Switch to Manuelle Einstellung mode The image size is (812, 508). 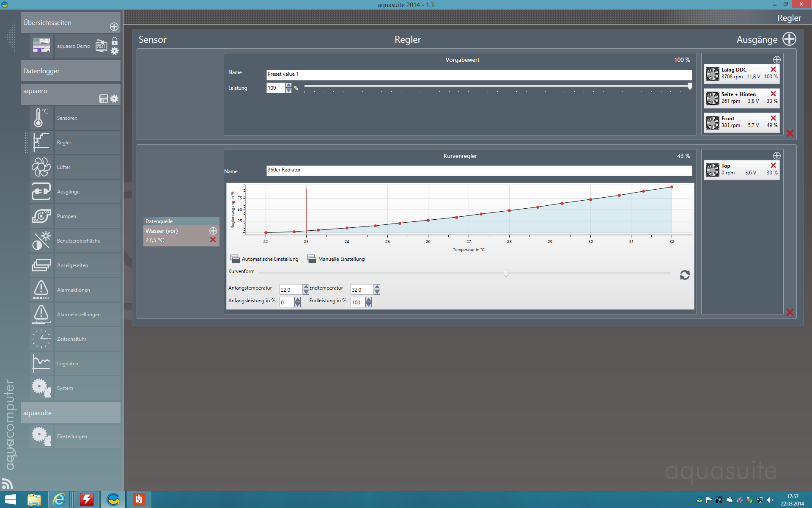coord(336,259)
